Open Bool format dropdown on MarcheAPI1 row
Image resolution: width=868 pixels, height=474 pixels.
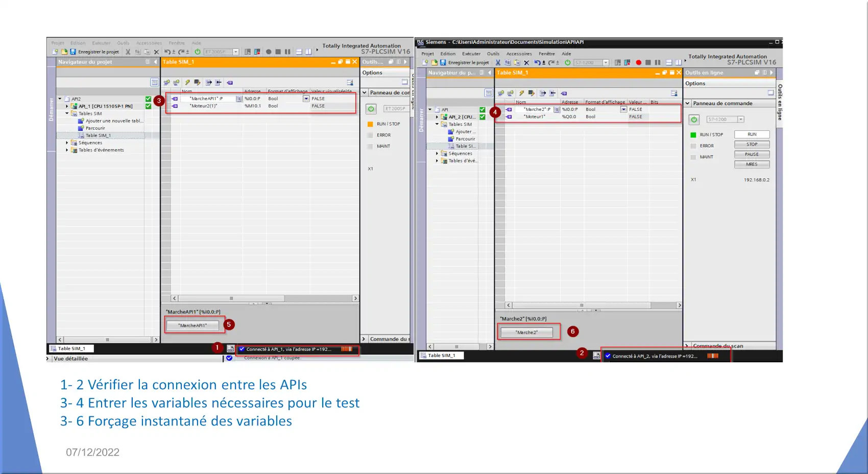(x=306, y=99)
